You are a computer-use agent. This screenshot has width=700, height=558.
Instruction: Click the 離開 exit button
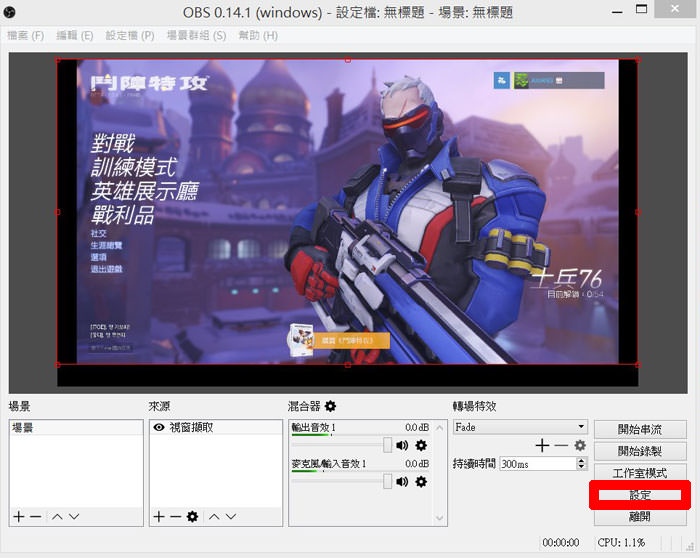(640, 516)
